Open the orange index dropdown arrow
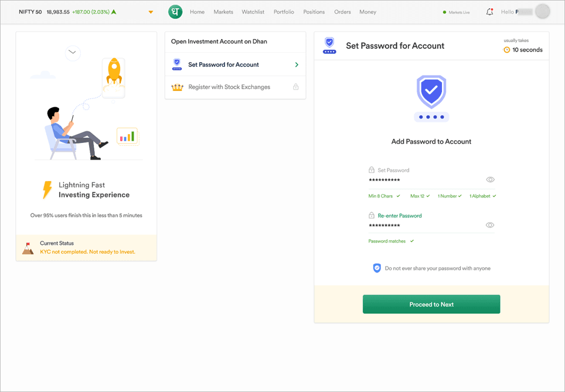The image size is (565, 392). 151,12
